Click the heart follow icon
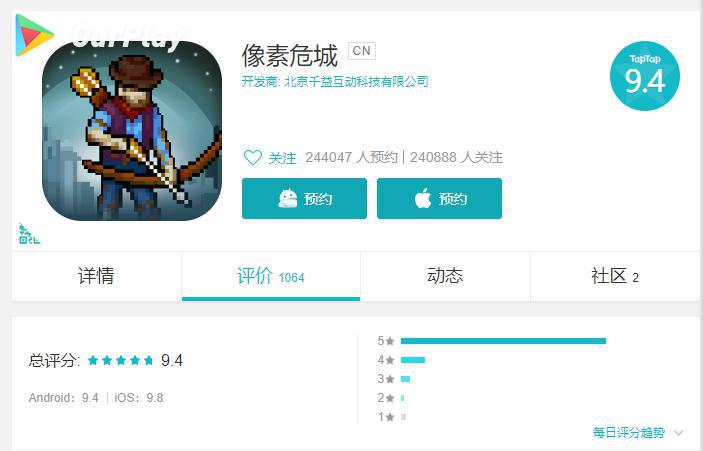 point(252,157)
